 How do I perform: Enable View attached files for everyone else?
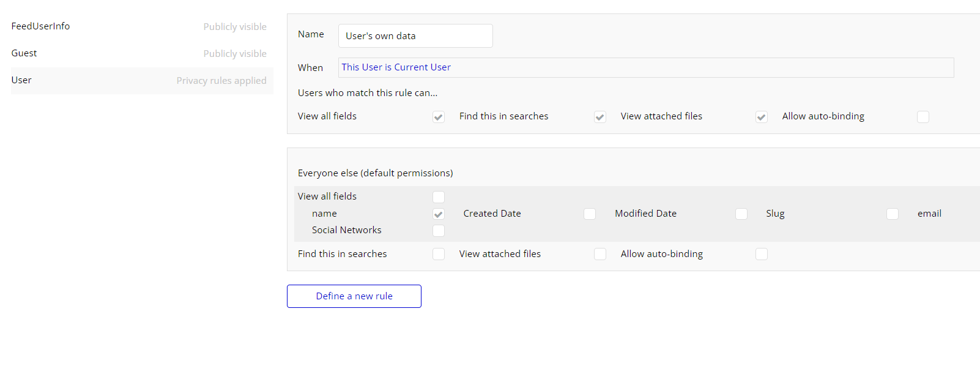click(x=600, y=254)
